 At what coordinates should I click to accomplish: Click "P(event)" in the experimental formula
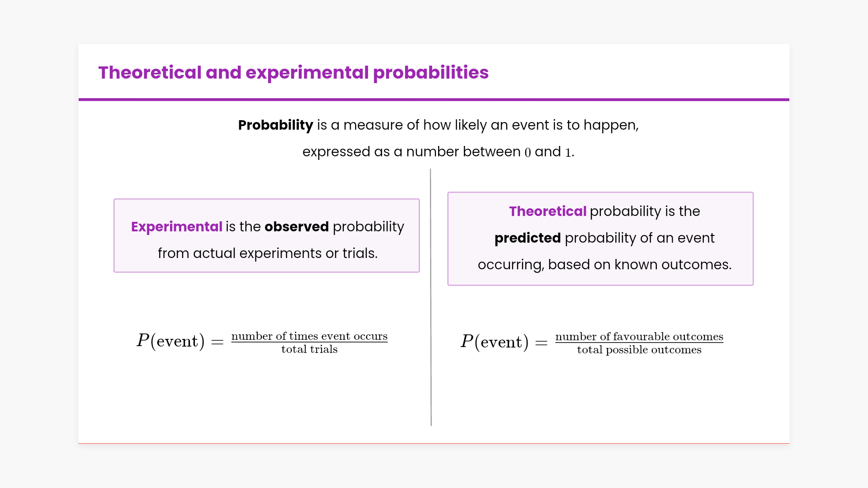point(170,341)
